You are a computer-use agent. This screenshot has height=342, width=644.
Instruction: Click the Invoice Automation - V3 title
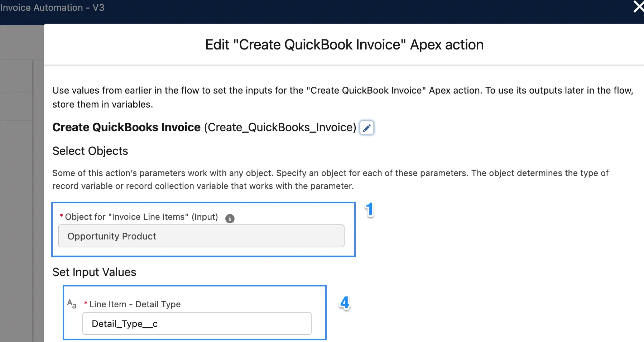point(52,8)
